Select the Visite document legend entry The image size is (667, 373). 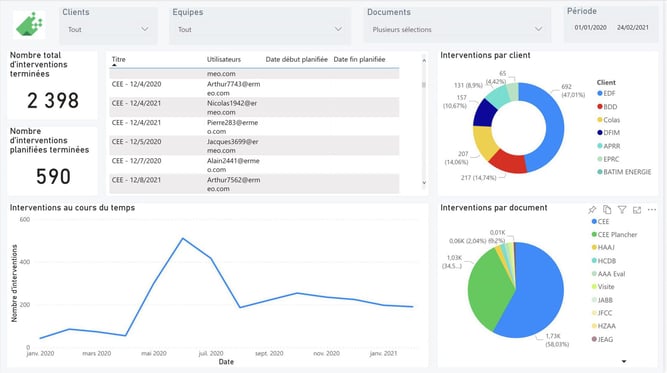603,287
